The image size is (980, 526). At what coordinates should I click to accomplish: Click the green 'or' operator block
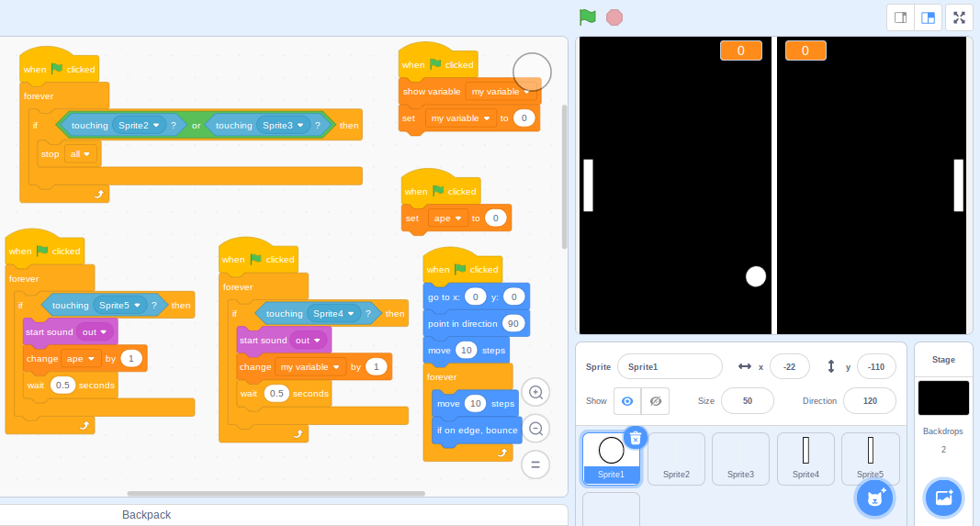[197, 126]
